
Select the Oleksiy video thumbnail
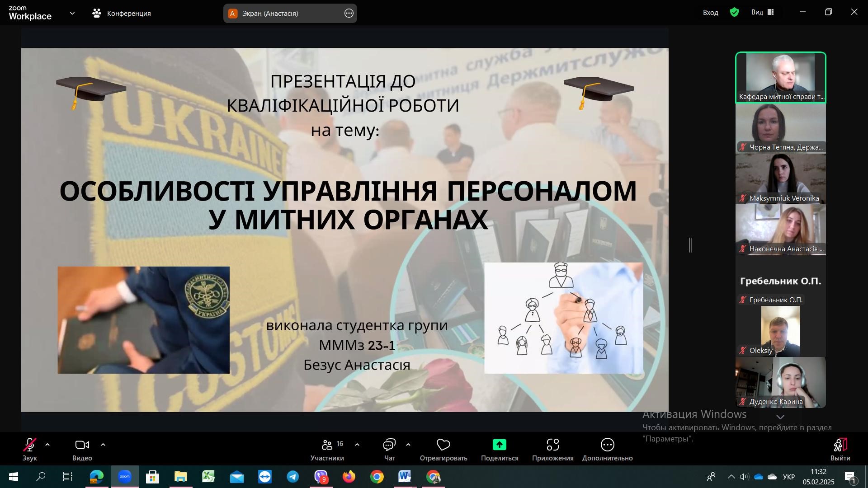click(x=781, y=331)
